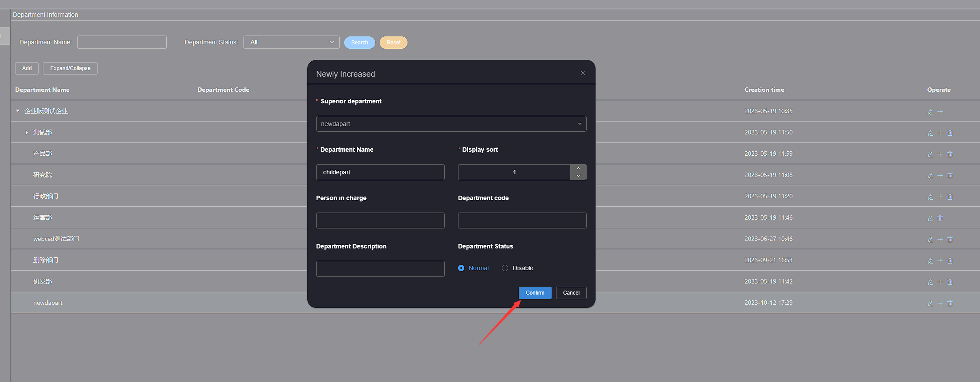Click the Add department button

click(27, 68)
